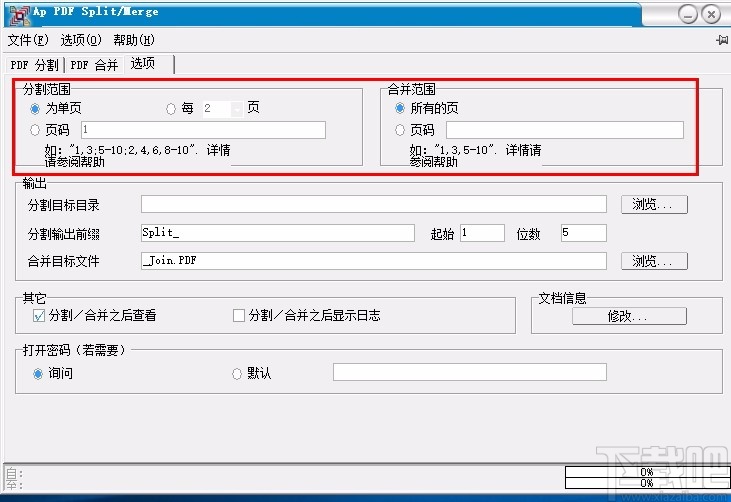Open the 文件(F) menu

point(28,40)
